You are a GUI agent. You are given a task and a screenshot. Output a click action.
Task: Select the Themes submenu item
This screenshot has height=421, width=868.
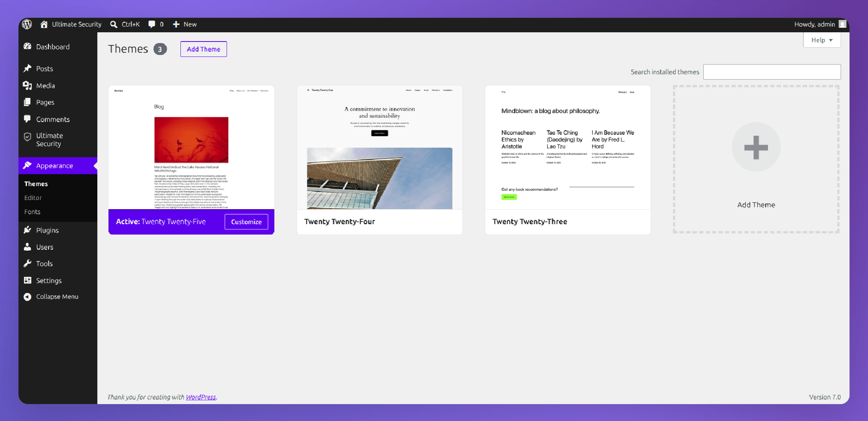(x=36, y=184)
